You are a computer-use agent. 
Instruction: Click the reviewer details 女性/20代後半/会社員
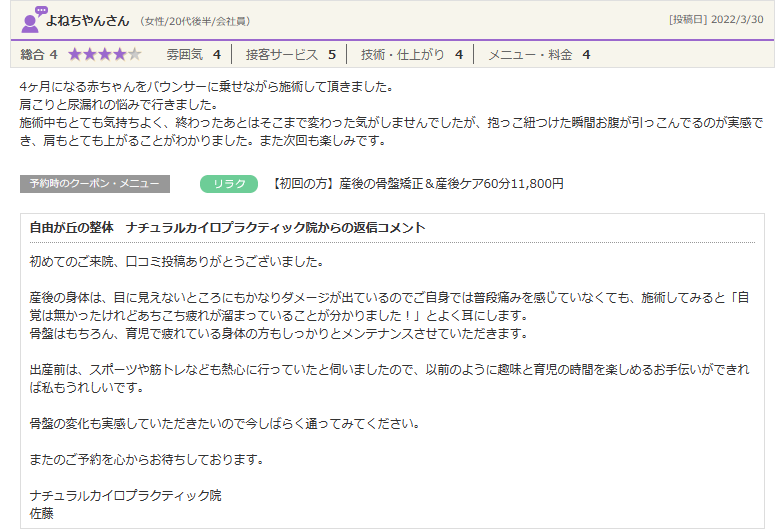pos(195,20)
